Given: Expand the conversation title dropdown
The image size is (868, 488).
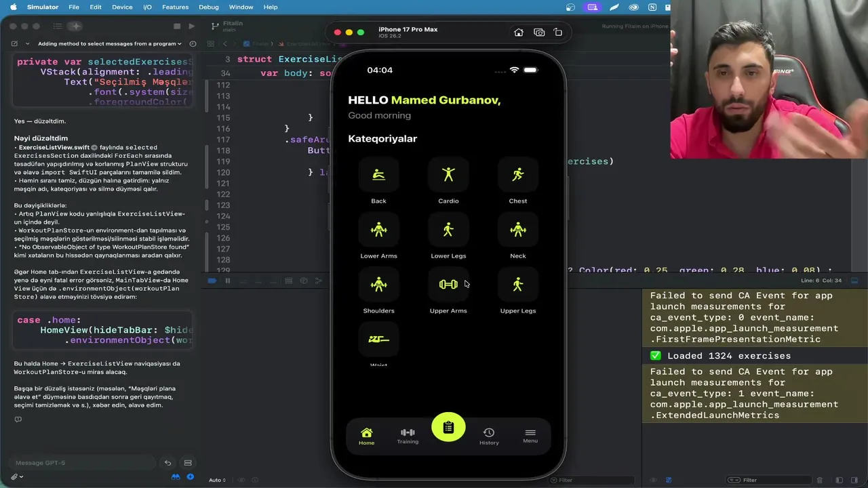Looking at the screenshot, I should tap(110, 43).
